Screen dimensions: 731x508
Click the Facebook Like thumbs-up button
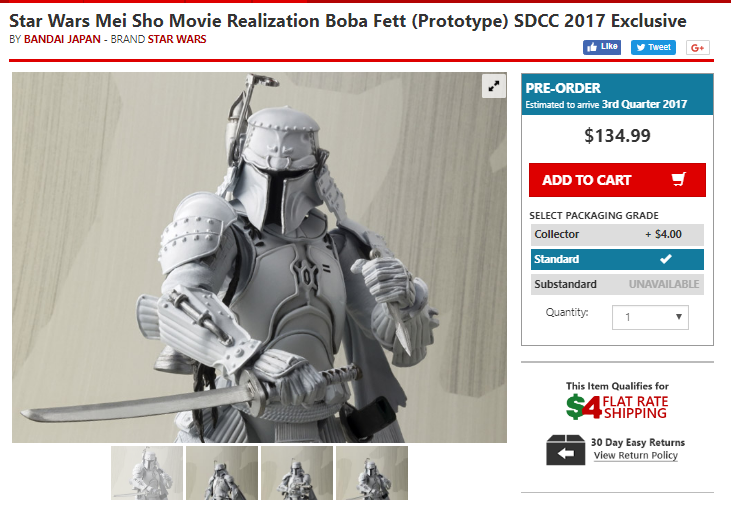(x=602, y=47)
